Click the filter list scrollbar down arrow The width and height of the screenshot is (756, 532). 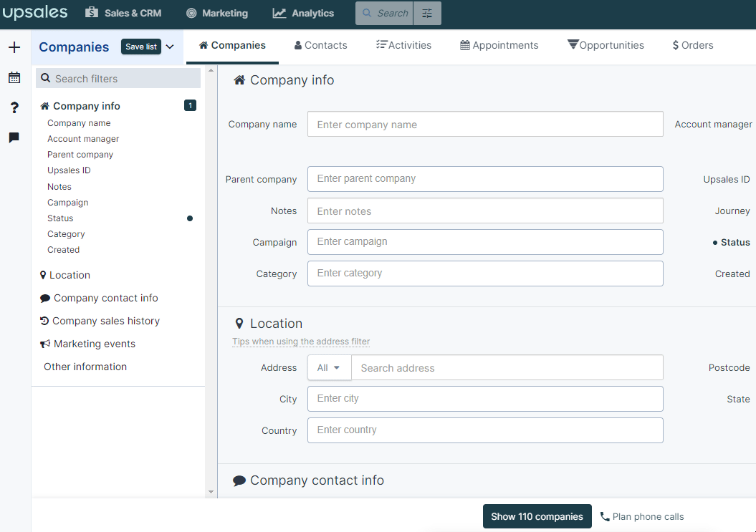tap(211, 492)
